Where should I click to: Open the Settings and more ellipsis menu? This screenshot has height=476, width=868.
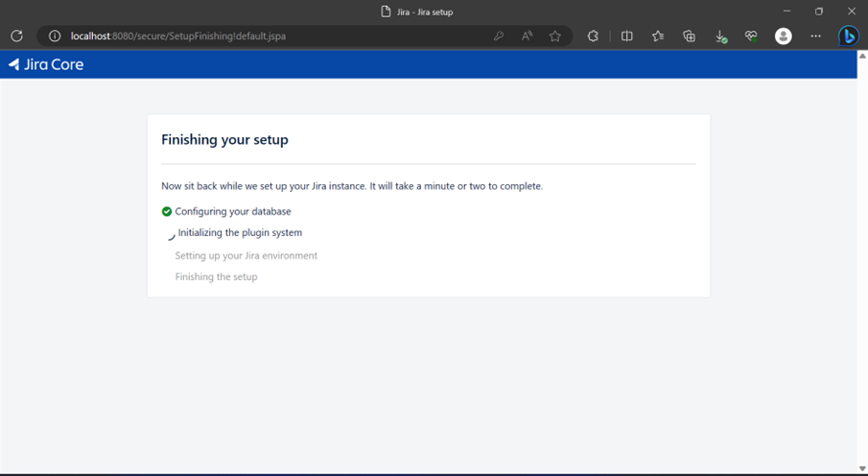pyautogui.click(x=815, y=36)
